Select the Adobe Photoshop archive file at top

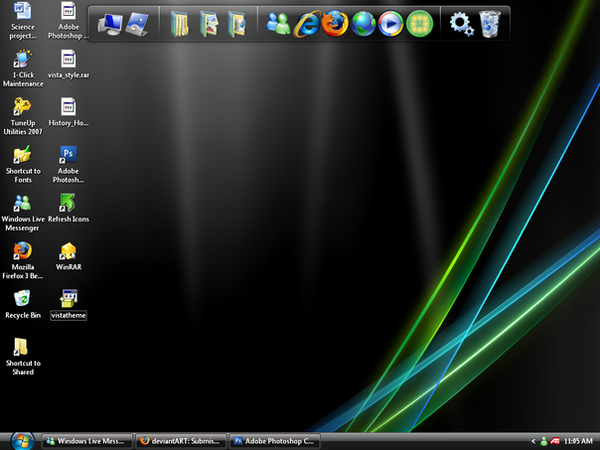click(68, 21)
